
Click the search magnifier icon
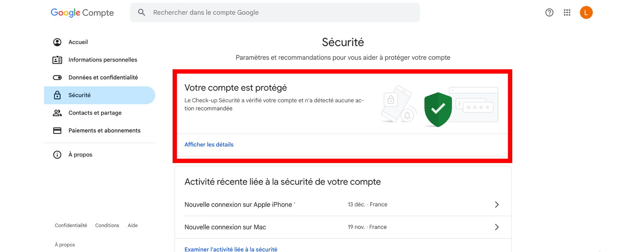click(142, 13)
